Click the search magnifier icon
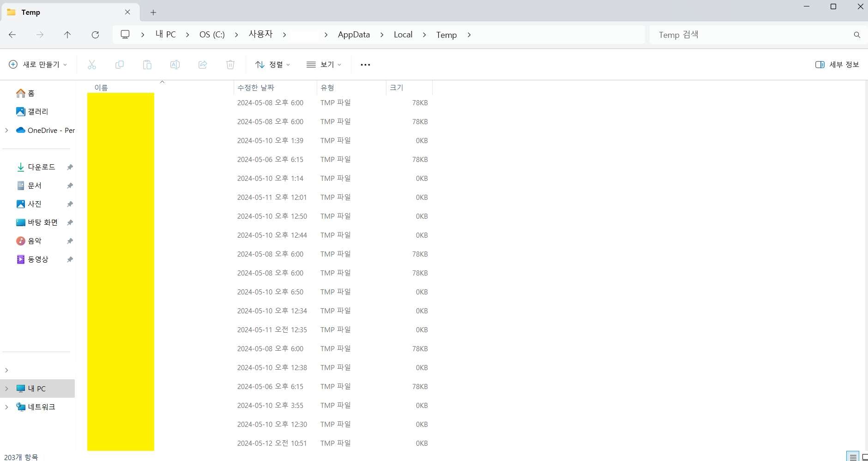The image size is (868, 461). point(857,35)
